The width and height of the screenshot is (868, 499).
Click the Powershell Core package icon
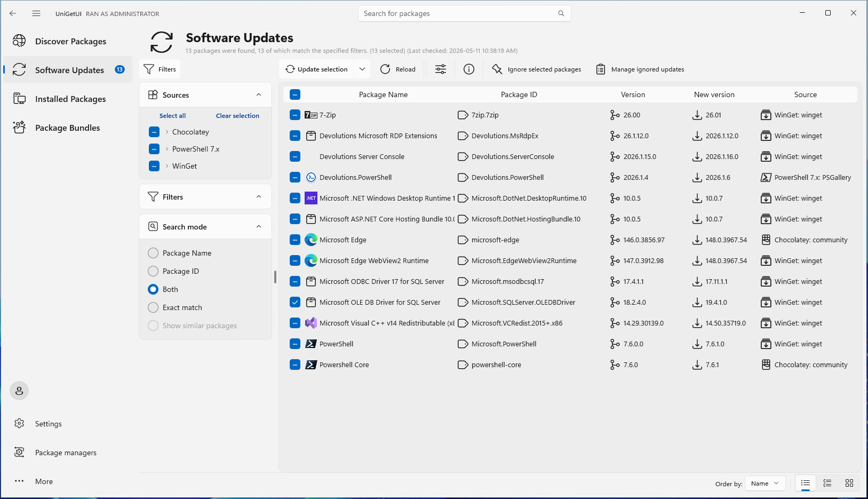(311, 365)
